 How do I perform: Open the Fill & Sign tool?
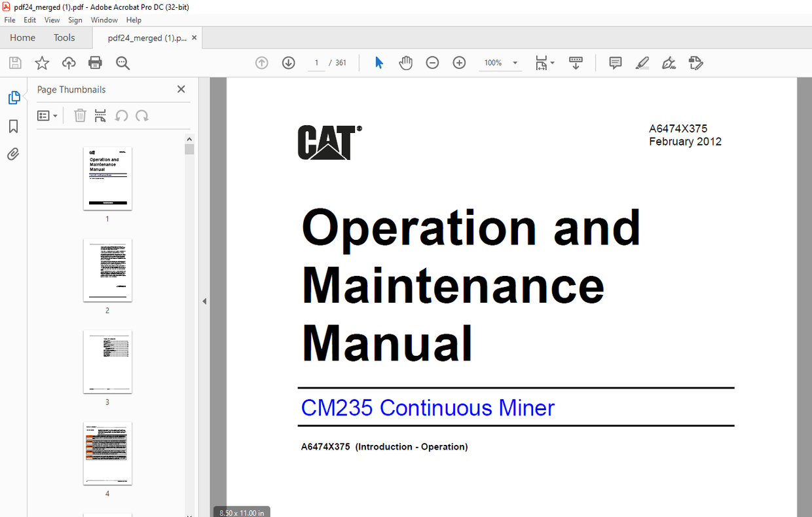point(669,62)
